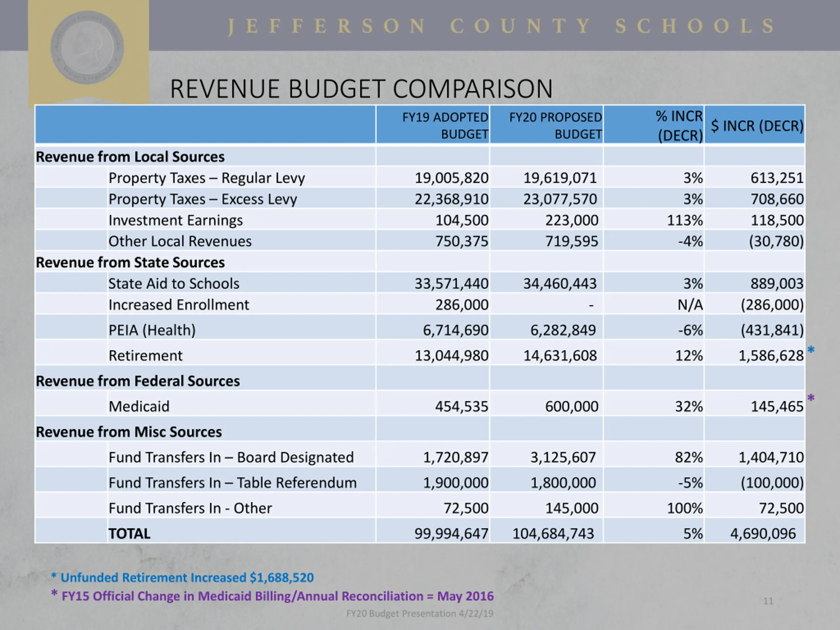The image size is (840, 630).
Task: Click the Investment Earnings 113% cell
Action: [x=685, y=220]
